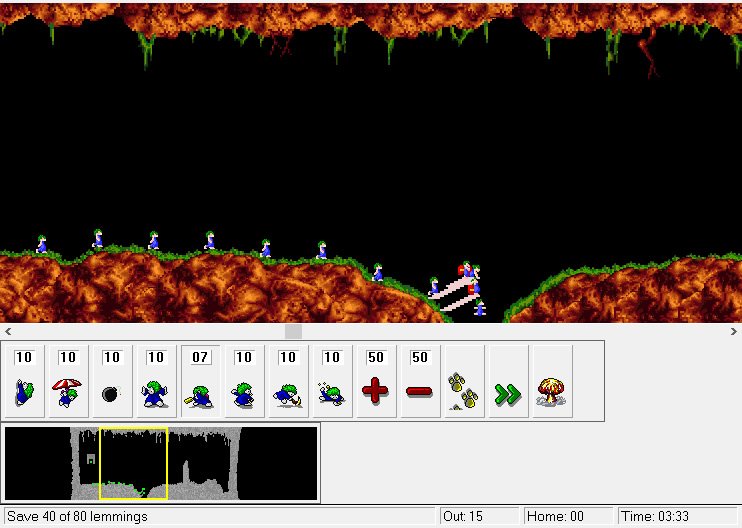Click the yellow viewport box in minimap
Image resolution: width=742 pixels, height=528 pixels.
tap(133, 463)
